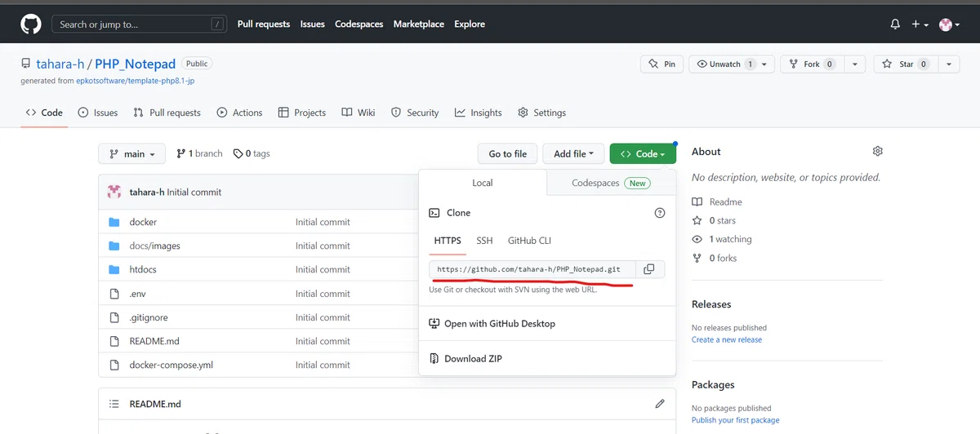Open the tahara-h owner link

tap(60, 64)
